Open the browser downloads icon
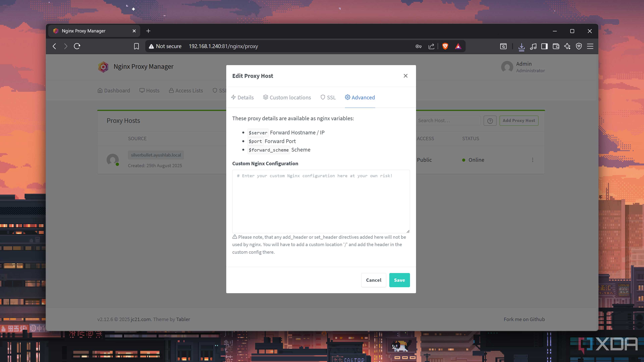 522,46
